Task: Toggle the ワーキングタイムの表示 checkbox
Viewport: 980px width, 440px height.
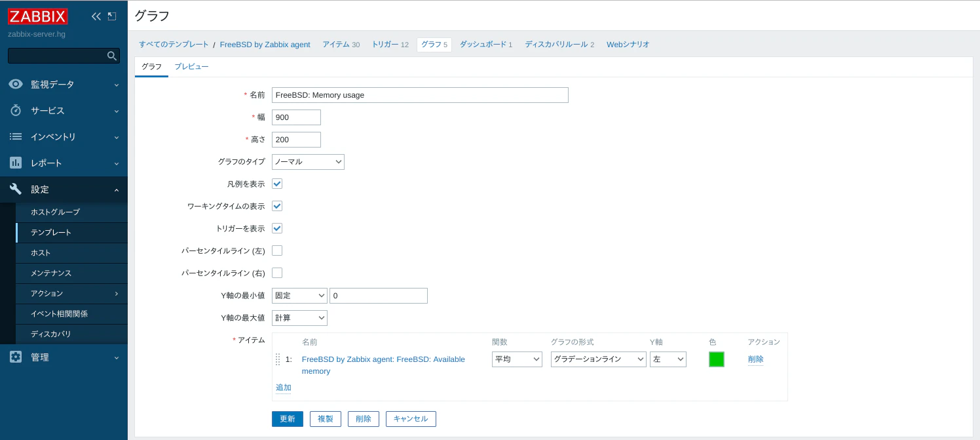Action: click(x=277, y=206)
